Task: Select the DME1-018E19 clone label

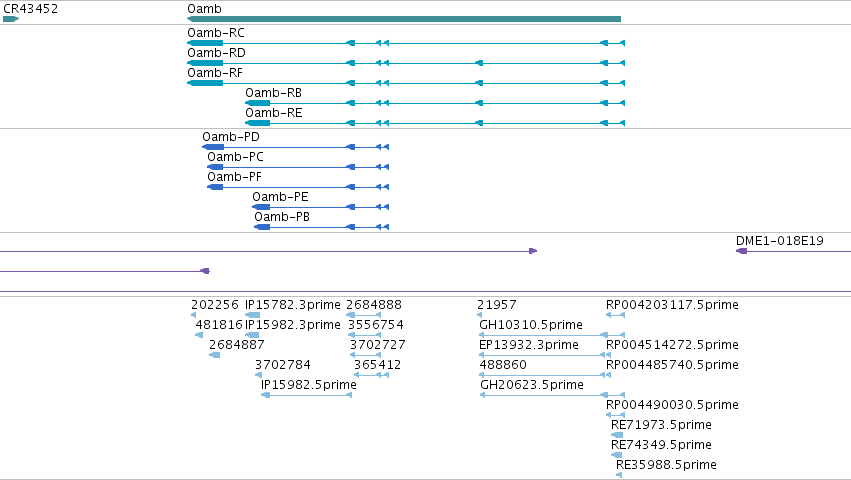Action: point(780,241)
